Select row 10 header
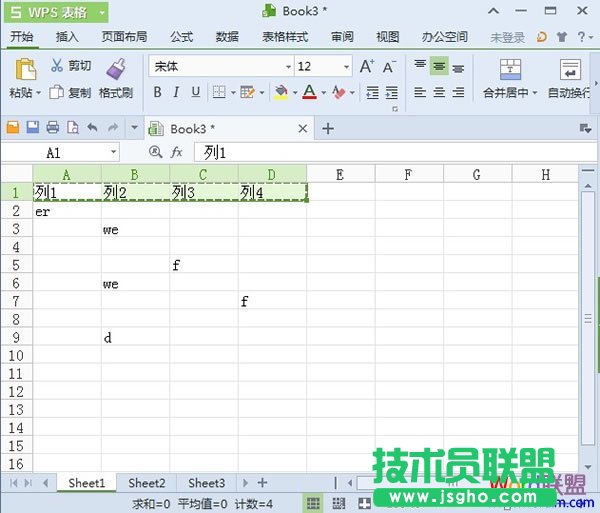Viewport: 600px width, 513px height. (16, 355)
